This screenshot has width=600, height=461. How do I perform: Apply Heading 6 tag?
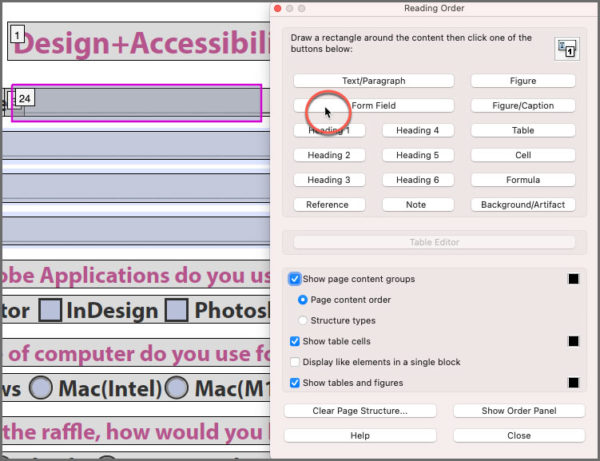coord(418,180)
